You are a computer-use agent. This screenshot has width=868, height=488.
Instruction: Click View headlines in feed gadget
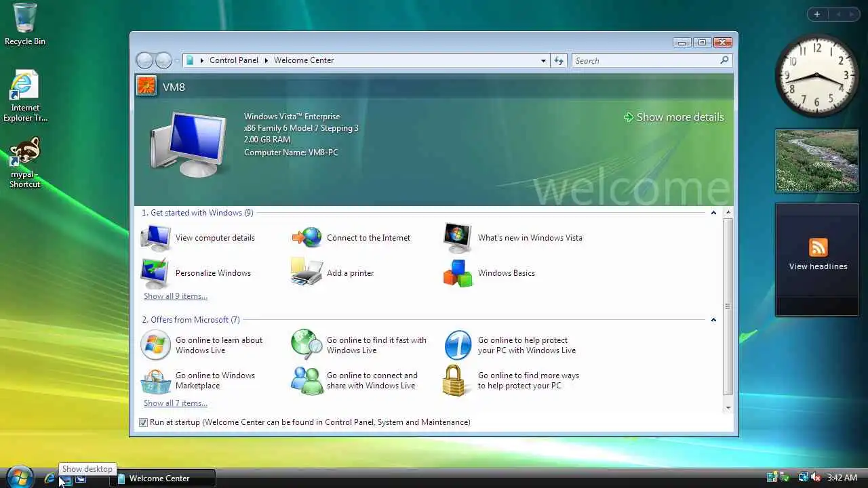(818, 266)
